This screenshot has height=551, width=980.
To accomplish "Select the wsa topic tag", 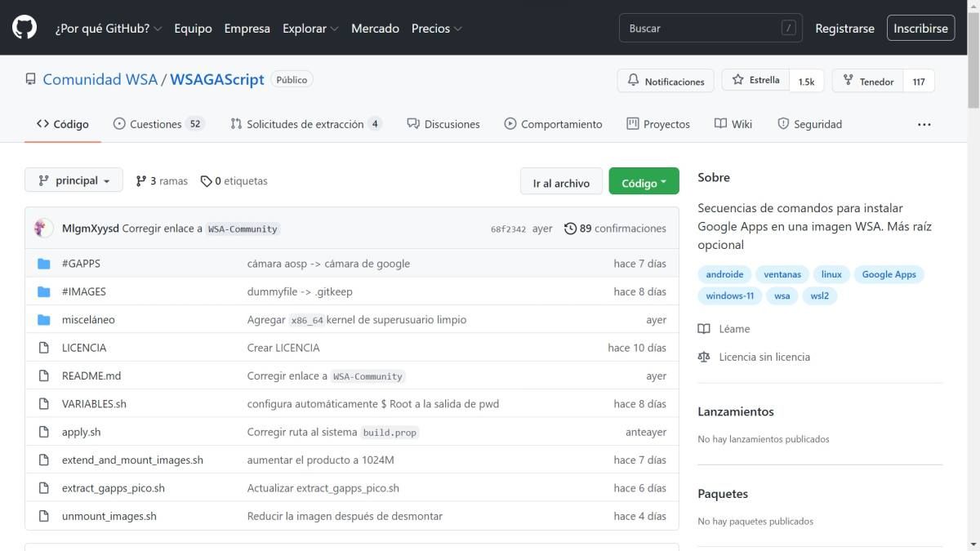I will pos(782,295).
